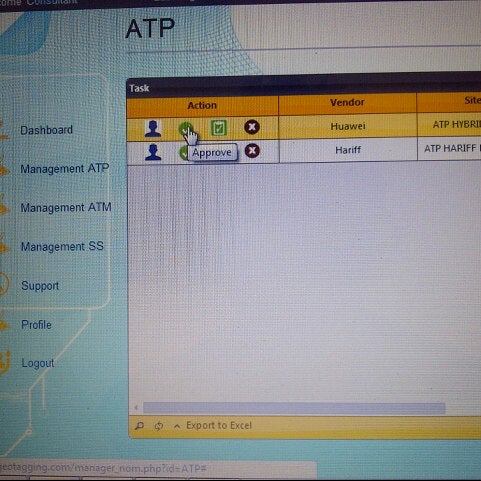The height and width of the screenshot is (481, 481).
Task: Click the user icon in Huawei row
Action: [153, 129]
